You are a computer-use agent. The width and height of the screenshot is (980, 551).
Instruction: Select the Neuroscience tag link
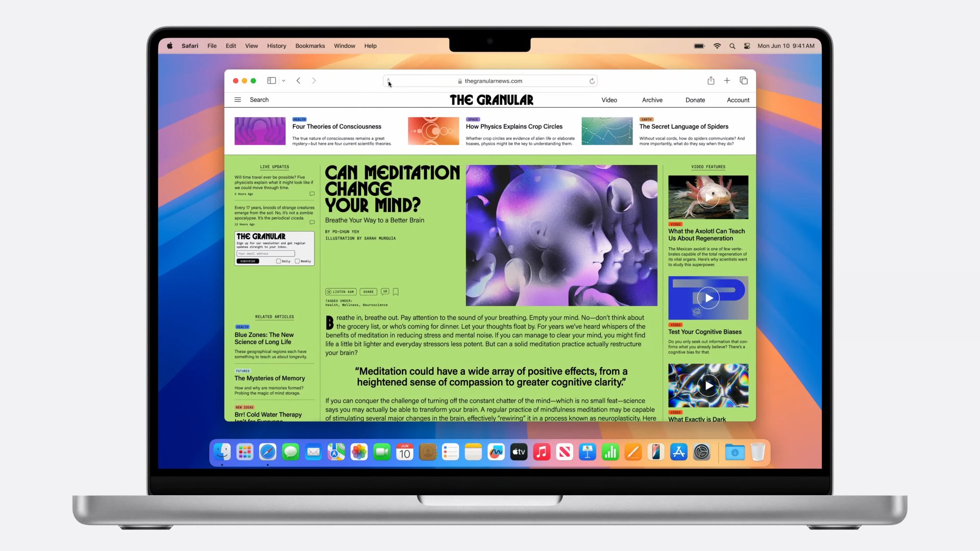click(x=375, y=305)
